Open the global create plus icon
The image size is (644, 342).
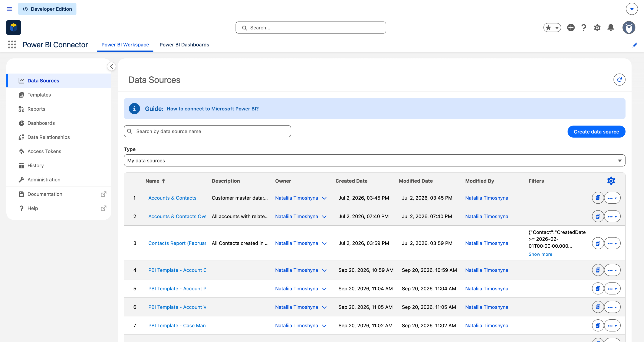coord(571,28)
